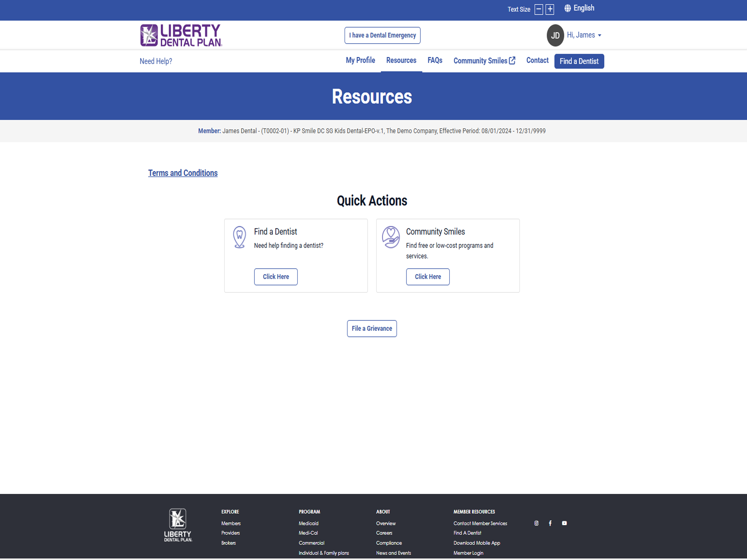Open footer Medi-Cal link
This screenshot has width=747, height=560.
(308, 533)
